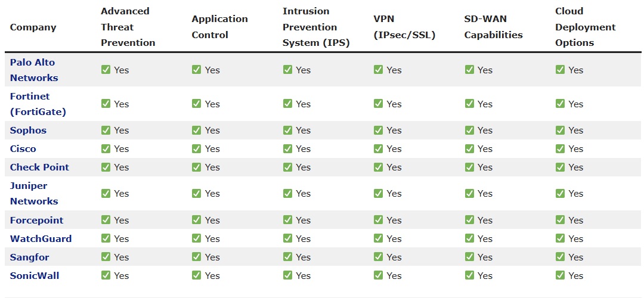Select the Check Point link
The width and height of the screenshot is (644, 298).
click(39, 167)
